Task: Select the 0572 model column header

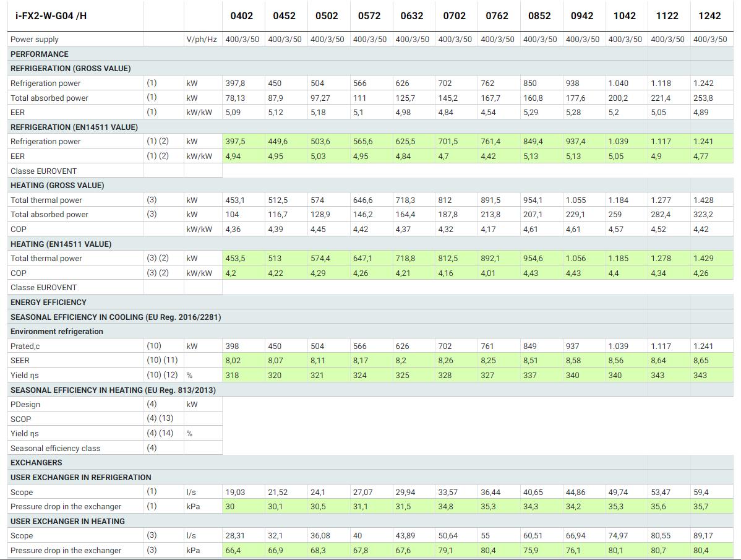Action: tap(369, 16)
